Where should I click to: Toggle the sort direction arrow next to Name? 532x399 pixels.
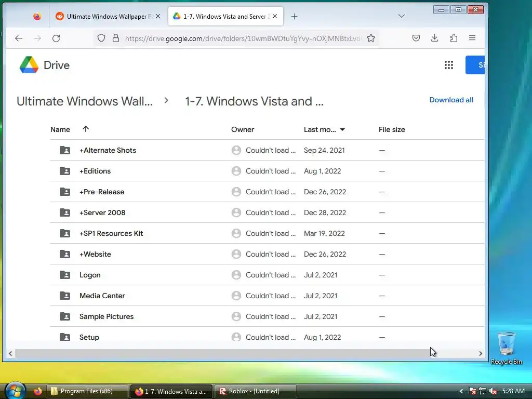point(86,129)
